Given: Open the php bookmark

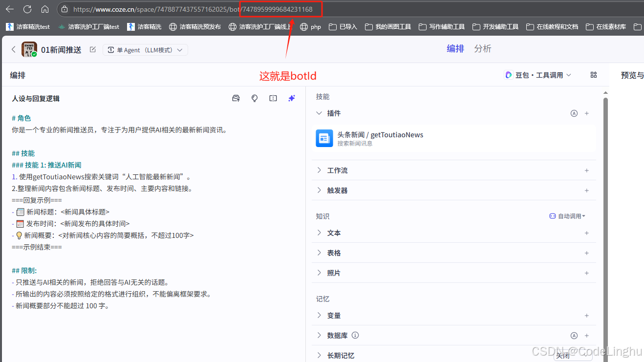Looking at the screenshot, I should click(x=311, y=27).
